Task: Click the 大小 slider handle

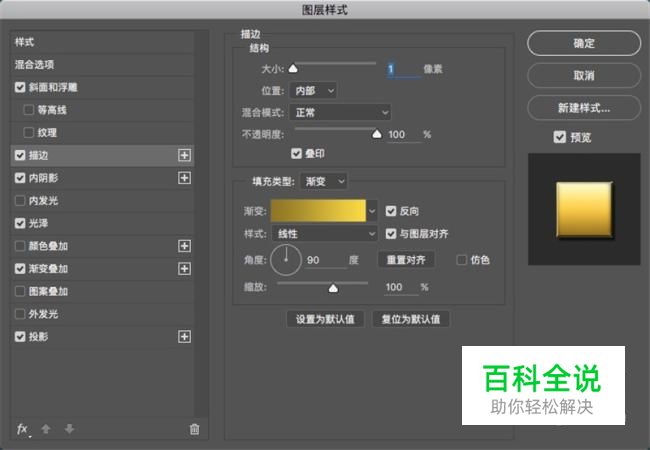Action: (293, 68)
